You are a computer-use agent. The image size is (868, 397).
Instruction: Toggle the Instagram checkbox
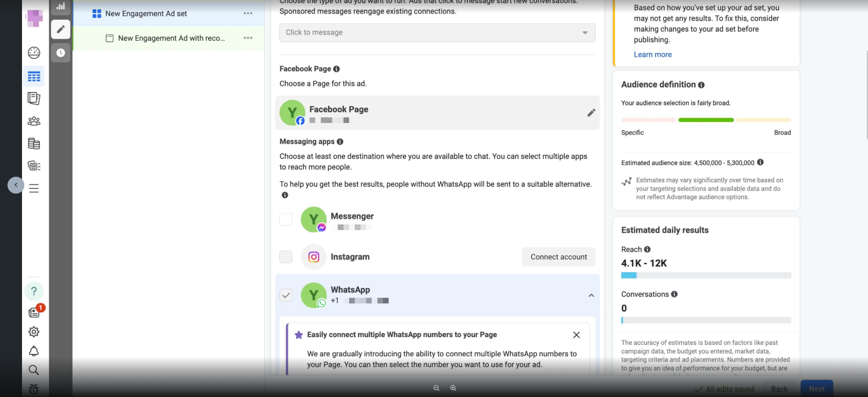[286, 257]
